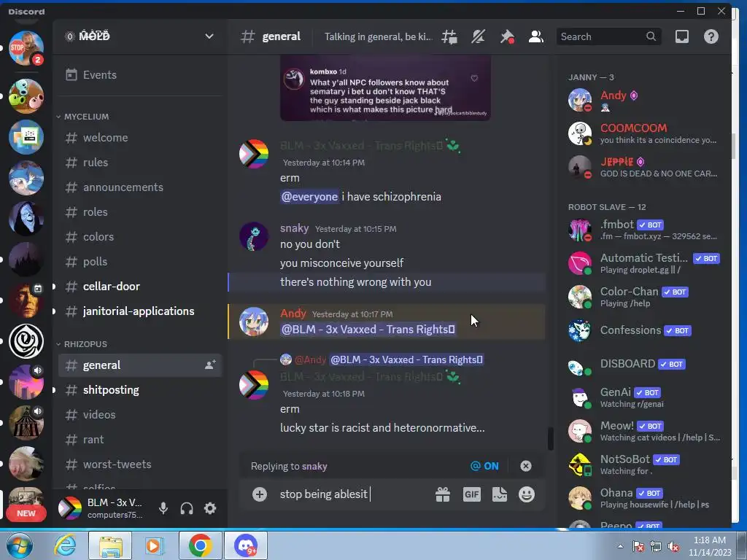
Task: Open the polls channel
Action: click(x=139, y=262)
